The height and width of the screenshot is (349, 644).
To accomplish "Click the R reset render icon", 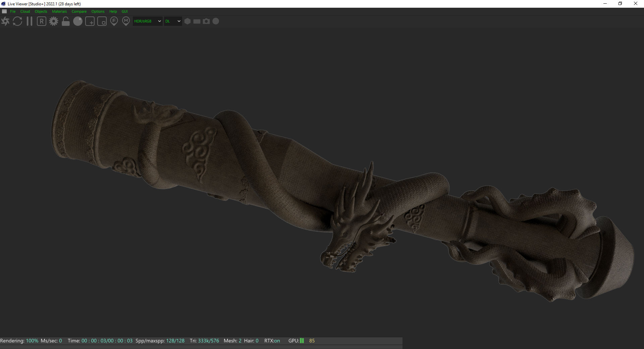I will (42, 21).
